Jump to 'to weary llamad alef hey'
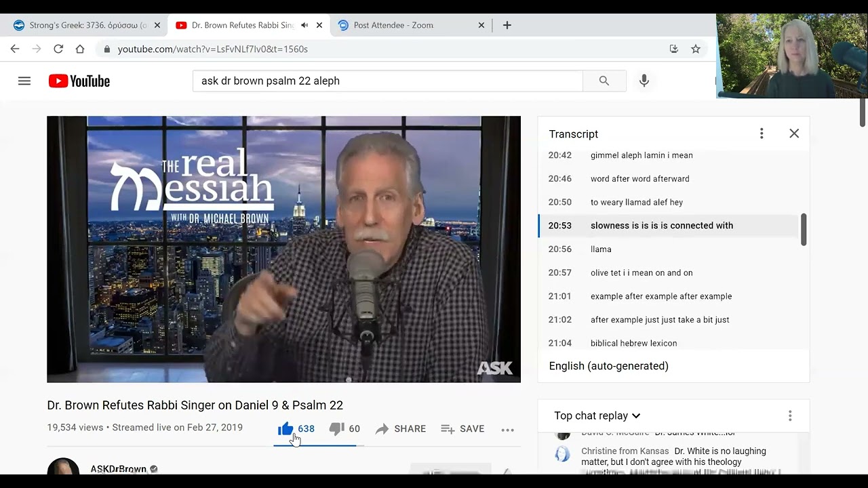The image size is (868, 488). coord(668,202)
